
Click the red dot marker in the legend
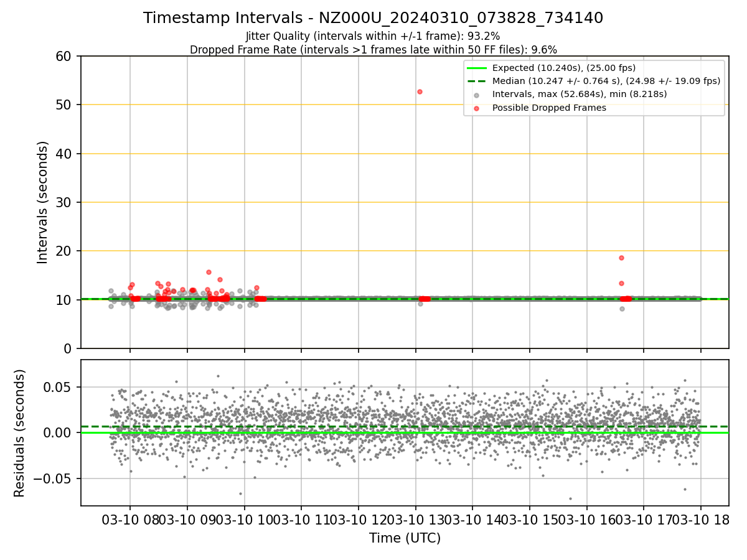pyautogui.click(x=477, y=108)
